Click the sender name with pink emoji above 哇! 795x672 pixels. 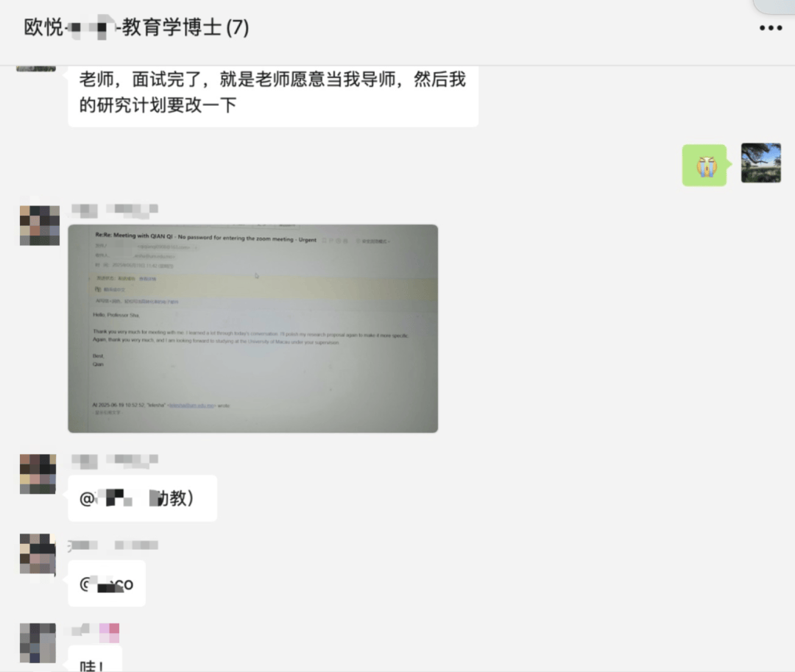tap(95, 632)
